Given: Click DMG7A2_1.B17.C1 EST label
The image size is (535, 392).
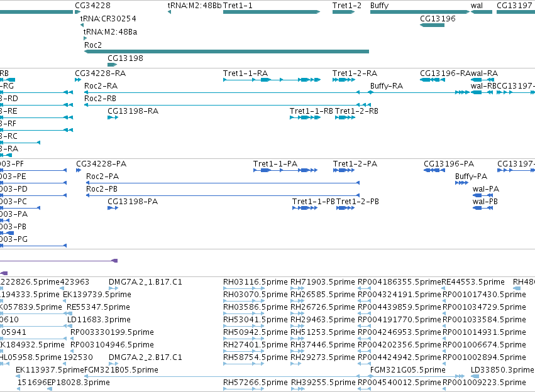Looking at the screenshot, I should tap(145, 282).
